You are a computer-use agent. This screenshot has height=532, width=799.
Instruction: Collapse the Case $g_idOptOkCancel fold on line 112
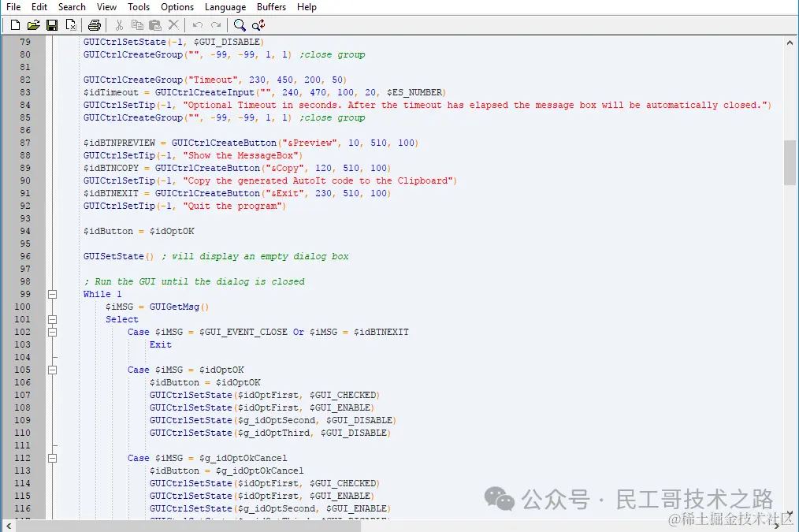click(52, 458)
